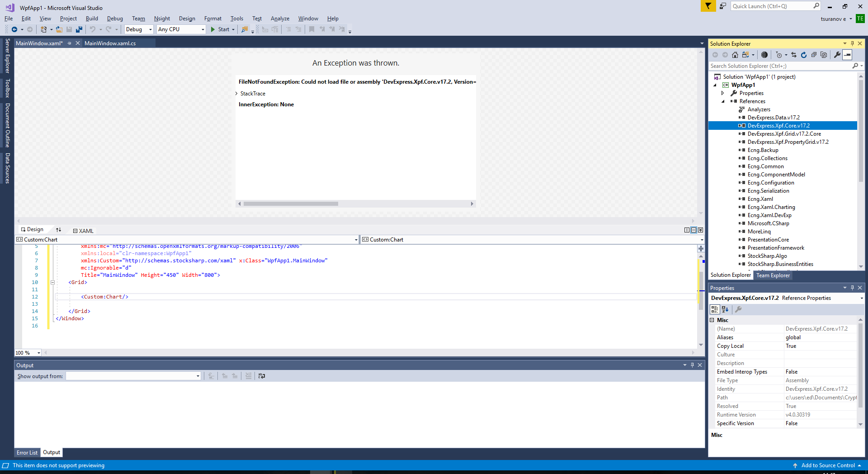The height and width of the screenshot is (474, 868).
Task: Open the Analyze menu
Action: click(280, 19)
